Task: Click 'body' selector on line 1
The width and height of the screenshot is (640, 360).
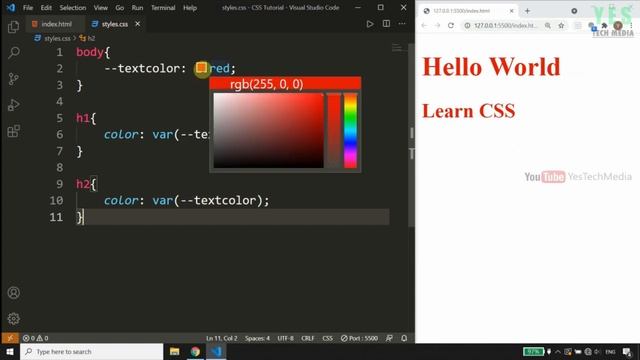Action: click(x=90, y=52)
